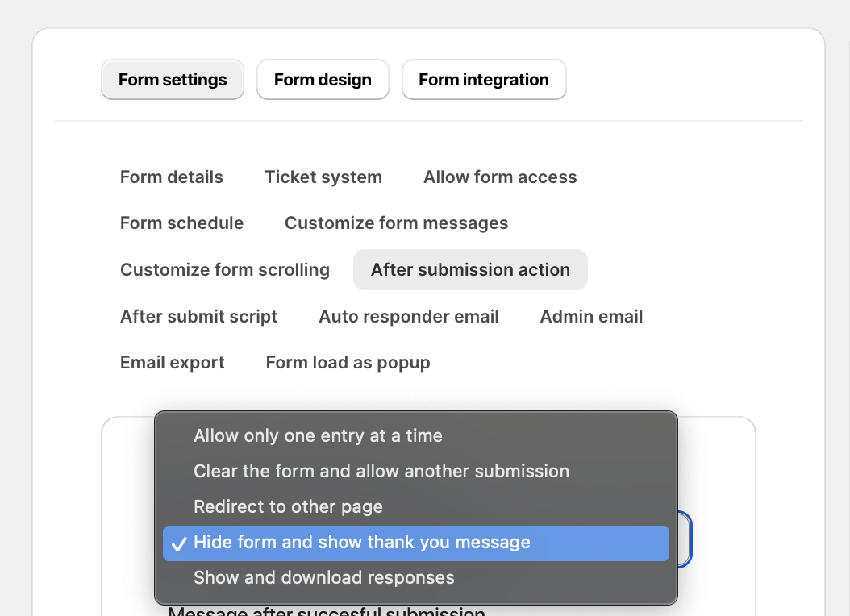Open the Form settings tab
Screen dimensions: 850x616
[x=173, y=80]
